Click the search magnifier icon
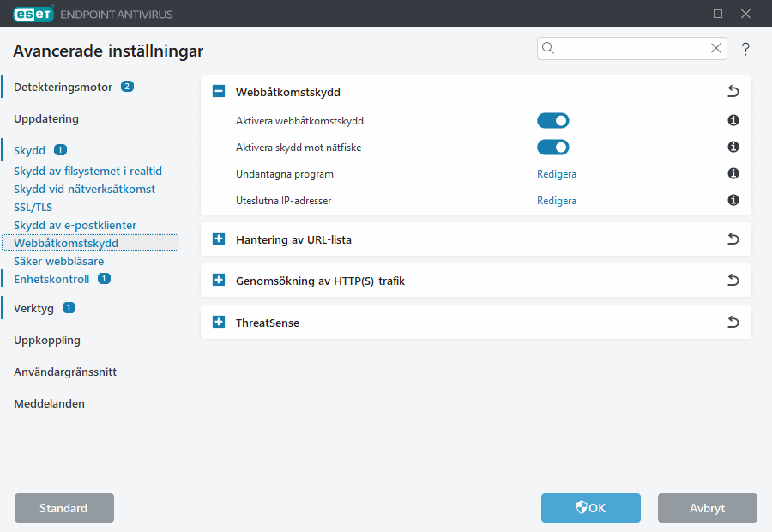Image resolution: width=772 pixels, height=532 pixels. pos(548,48)
